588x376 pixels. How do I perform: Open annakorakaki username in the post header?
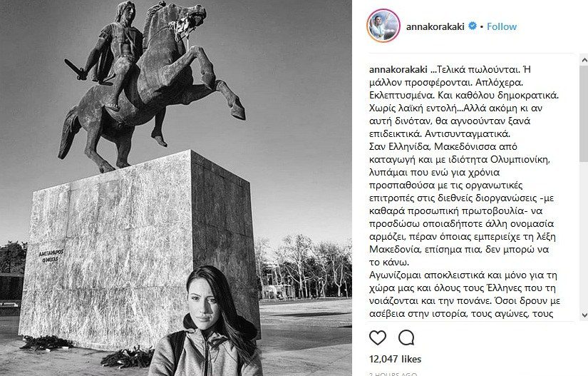tap(435, 26)
